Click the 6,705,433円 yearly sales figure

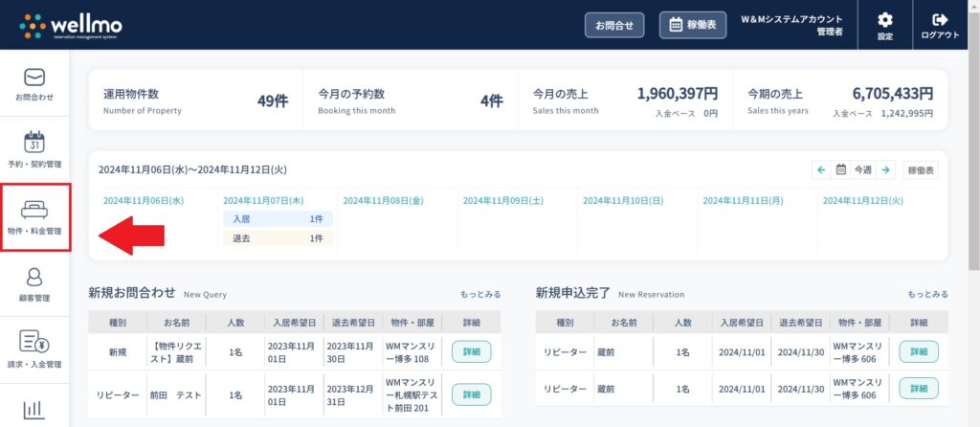pyautogui.click(x=893, y=94)
